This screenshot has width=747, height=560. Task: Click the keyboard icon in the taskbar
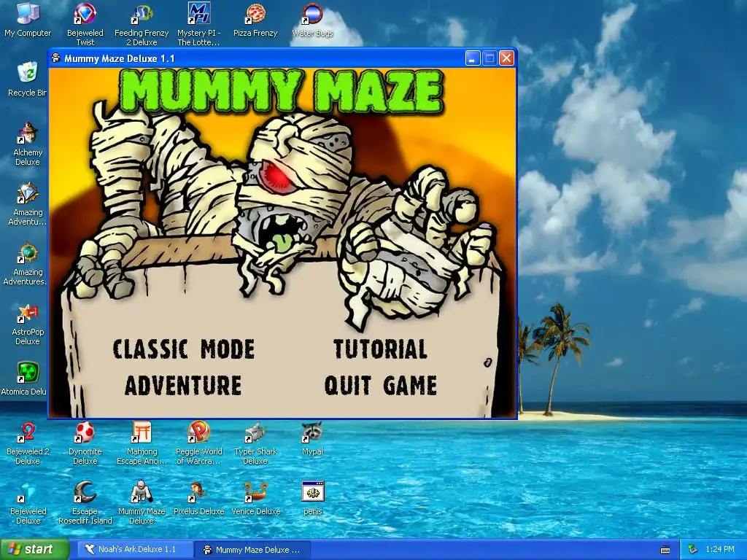pyautogui.click(x=665, y=550)
